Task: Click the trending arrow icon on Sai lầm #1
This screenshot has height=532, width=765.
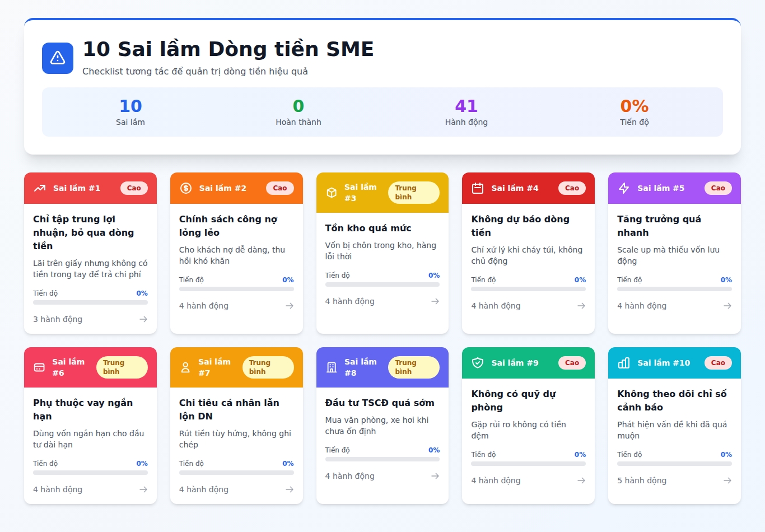Action: 40,188
